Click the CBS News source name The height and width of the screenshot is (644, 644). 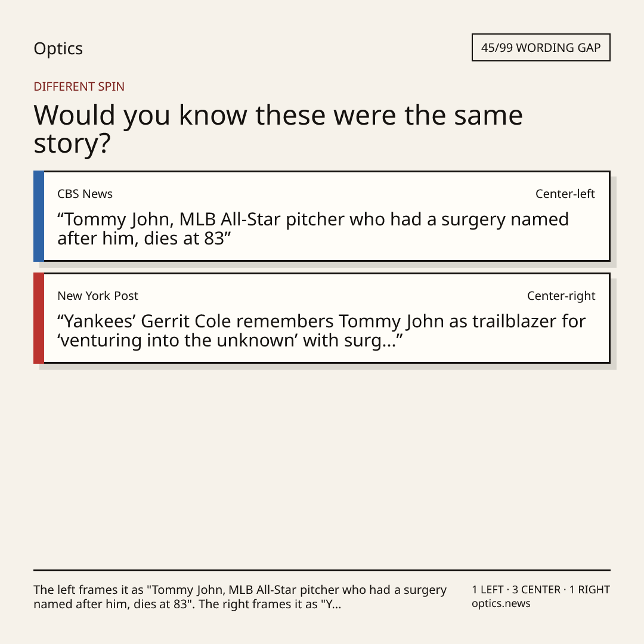[85, 194]
